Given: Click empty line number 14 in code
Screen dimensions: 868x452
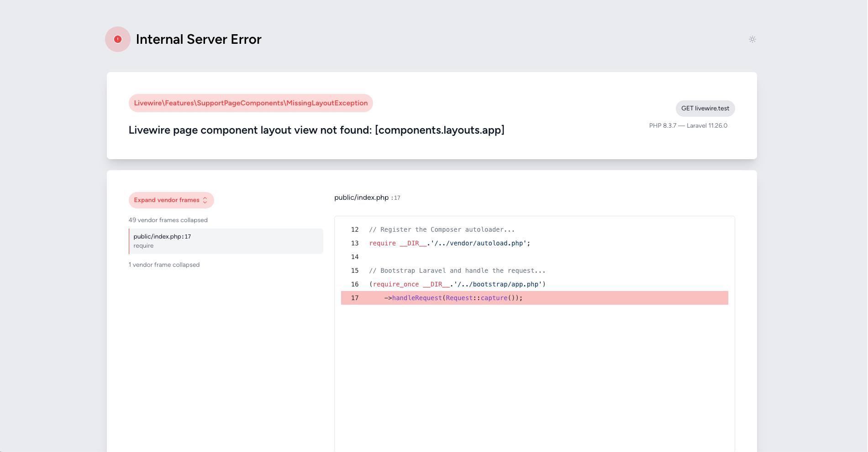Looking at the screenshot, I should point(355,257).
